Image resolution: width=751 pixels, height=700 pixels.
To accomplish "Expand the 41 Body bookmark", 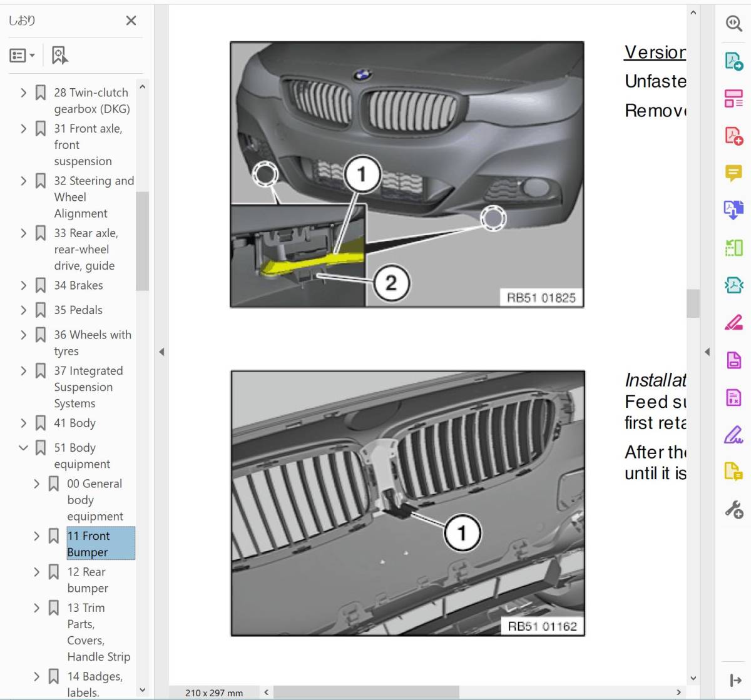I will coord(23,424).
